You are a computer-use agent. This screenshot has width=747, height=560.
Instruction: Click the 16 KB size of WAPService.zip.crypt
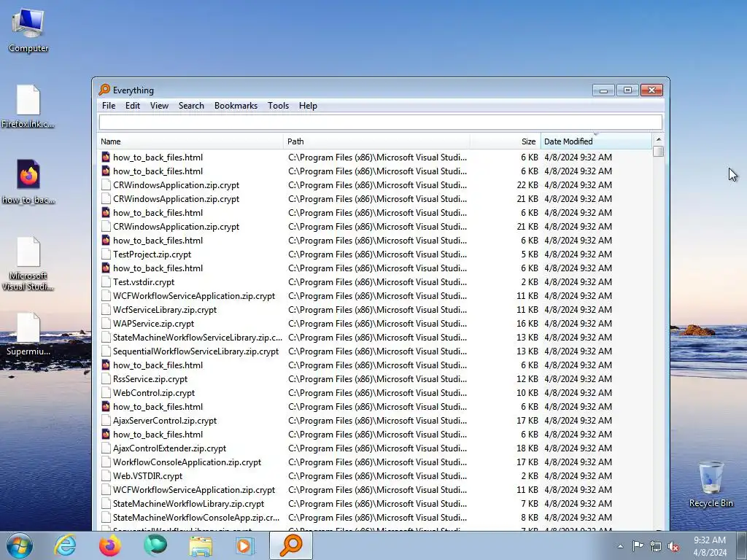coord(527,323)
